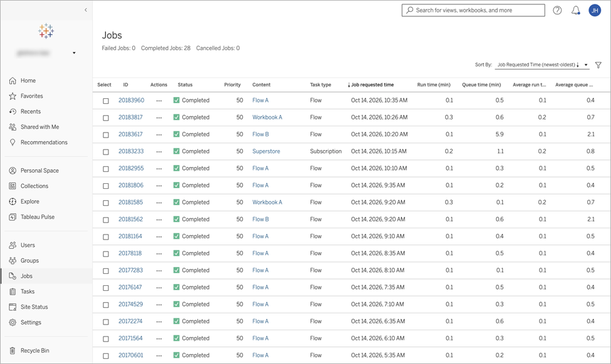
Task: Open the help question mark icon
Action: click(x=557, y=11)
